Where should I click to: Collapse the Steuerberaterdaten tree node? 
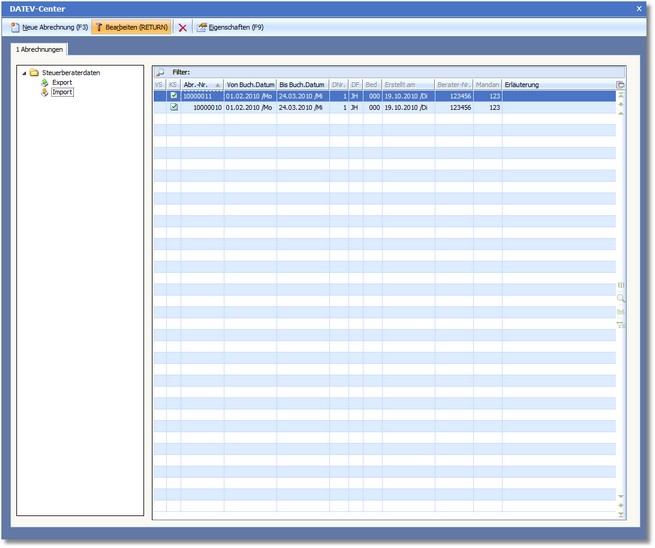tap(23, 73)
